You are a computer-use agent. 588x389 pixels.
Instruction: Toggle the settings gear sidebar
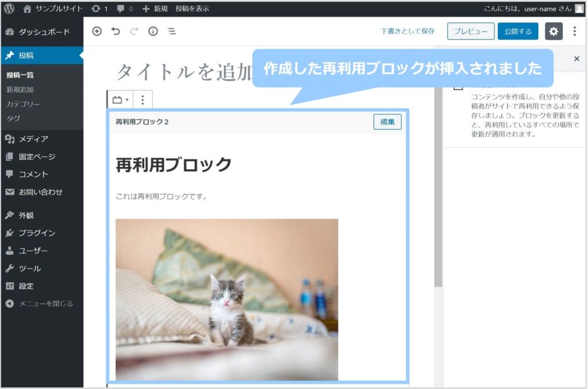coord(554,32)
